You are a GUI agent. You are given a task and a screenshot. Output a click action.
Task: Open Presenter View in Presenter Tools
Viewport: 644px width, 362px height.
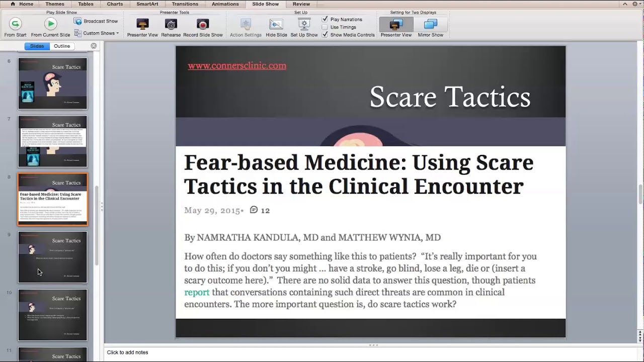pyautogui.click(x=142, y=24)
